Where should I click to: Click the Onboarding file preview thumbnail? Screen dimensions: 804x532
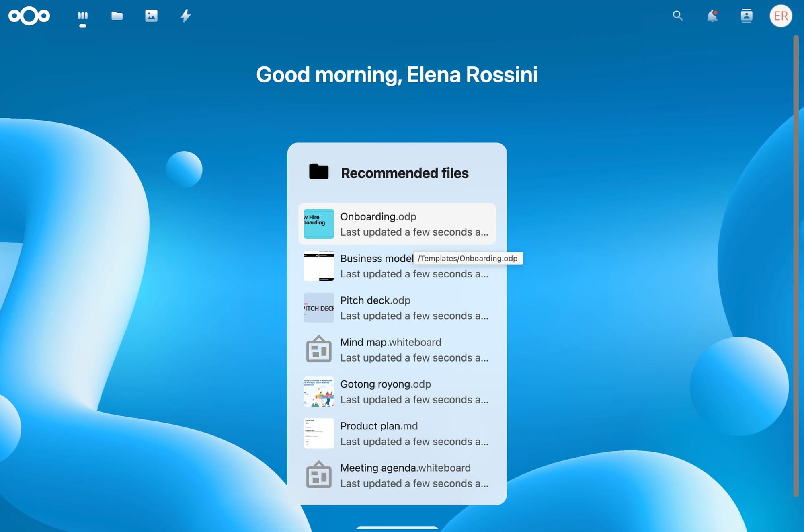[318, 224]
